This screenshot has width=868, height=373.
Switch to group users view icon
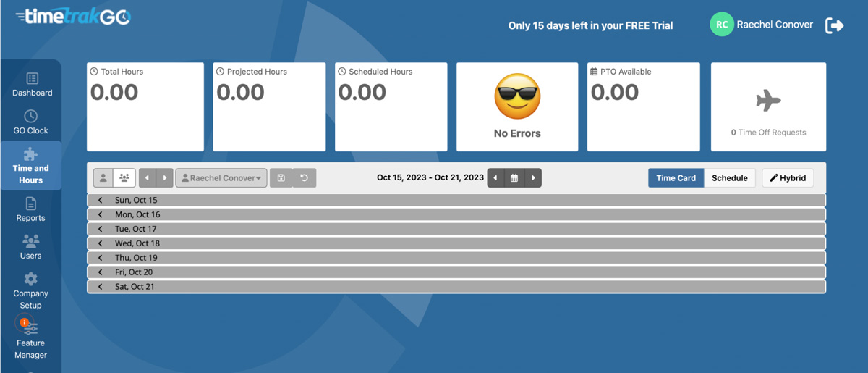tap(124, 177)
